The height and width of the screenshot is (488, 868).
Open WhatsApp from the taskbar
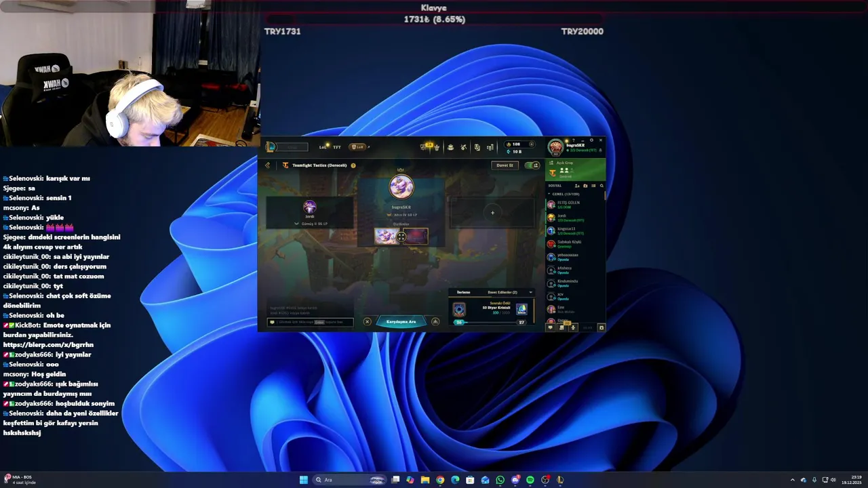pos(500,480)
